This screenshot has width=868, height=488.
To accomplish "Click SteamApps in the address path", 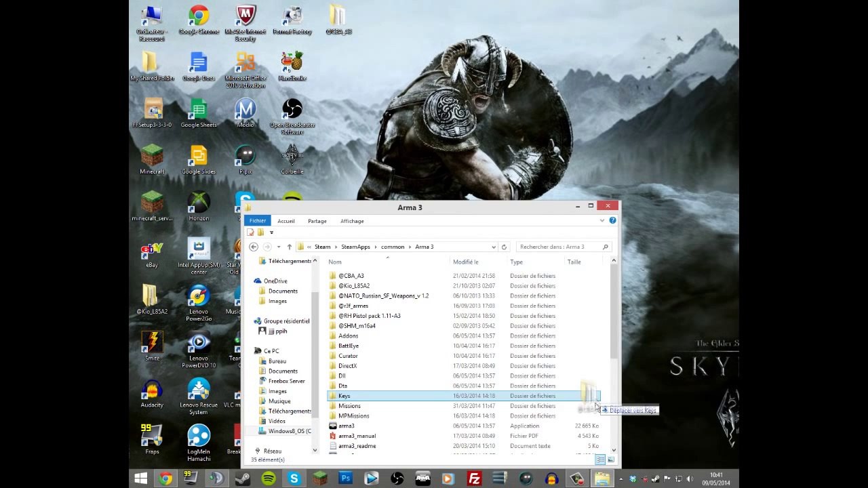I will tap(355, 247).
